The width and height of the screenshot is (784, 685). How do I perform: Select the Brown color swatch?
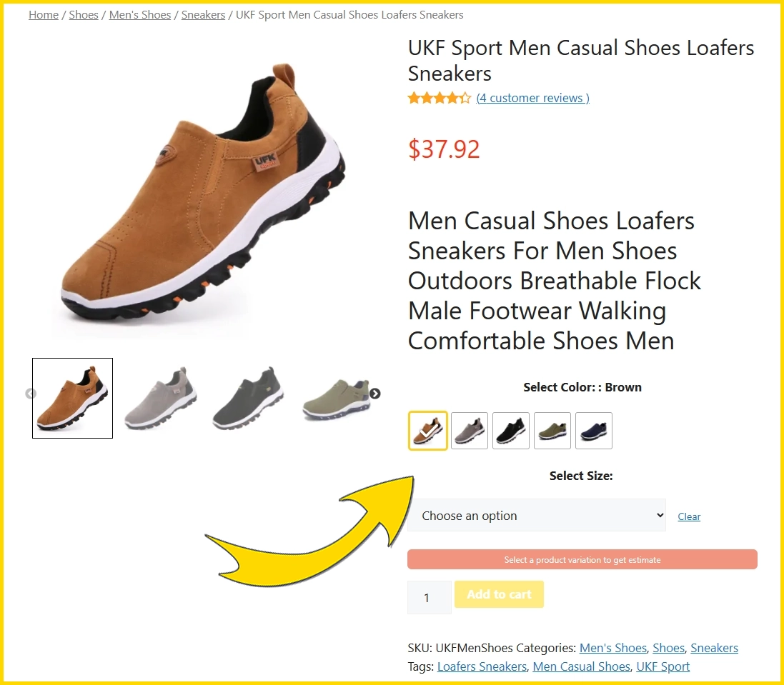pyautogui.click(x=428, y=431)
